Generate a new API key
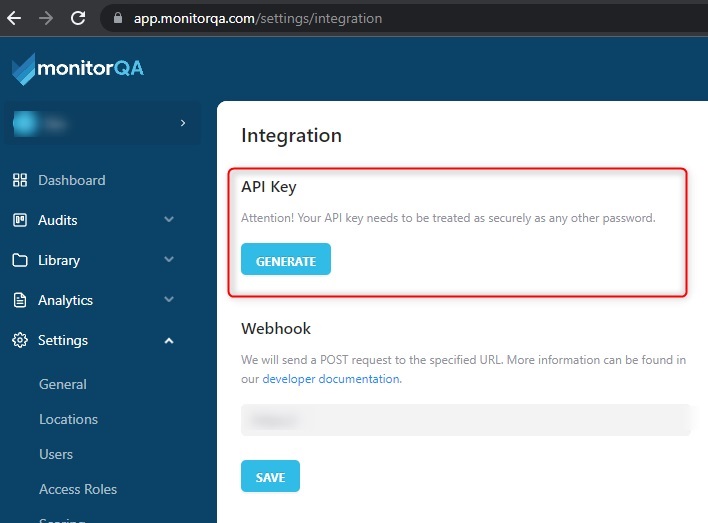 pos(286,259)
